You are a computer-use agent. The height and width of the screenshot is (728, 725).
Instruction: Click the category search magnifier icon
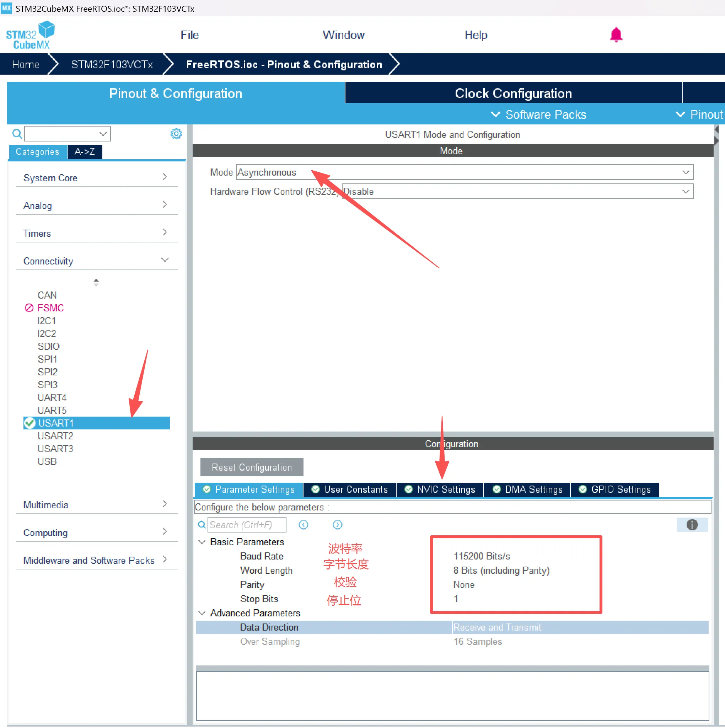click(17, 133)
